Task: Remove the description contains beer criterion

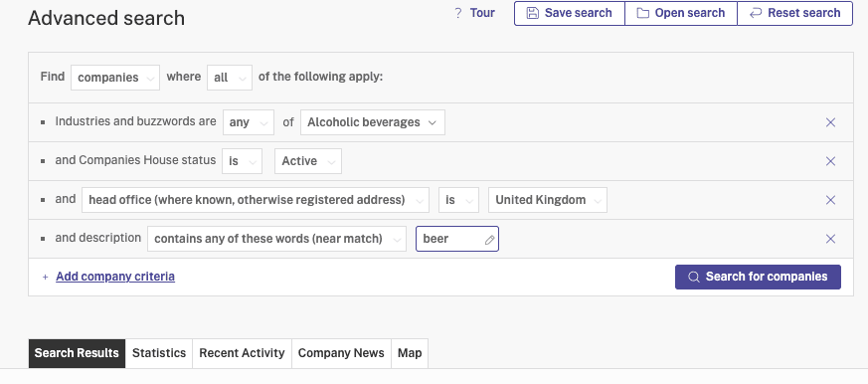Action: pyautogui.click(x=830, y=239)
